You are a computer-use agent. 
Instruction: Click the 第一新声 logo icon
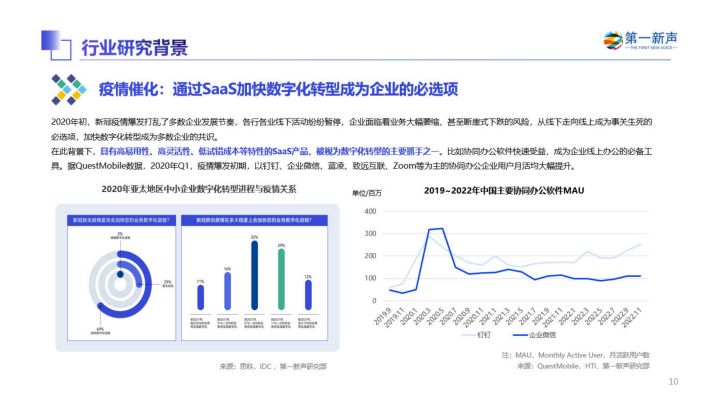click(613, 40)
